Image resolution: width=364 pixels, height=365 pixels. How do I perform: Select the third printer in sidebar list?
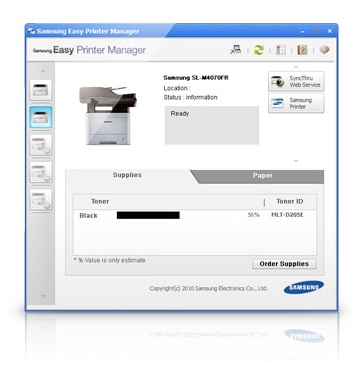pyautogui.click(x=41, y=145)
